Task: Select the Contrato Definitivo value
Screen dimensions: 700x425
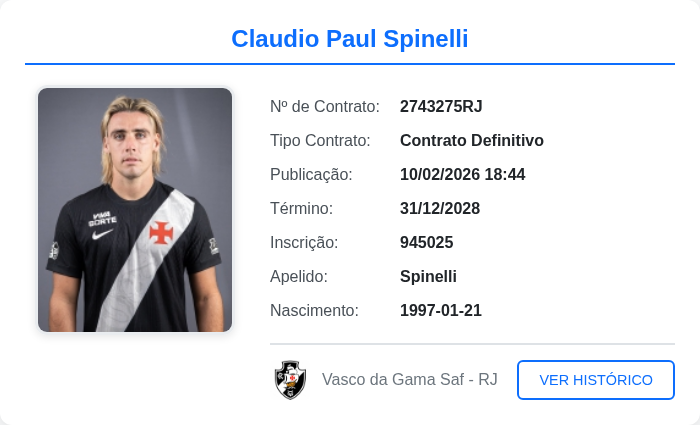Action: click(x=471, y=140)
